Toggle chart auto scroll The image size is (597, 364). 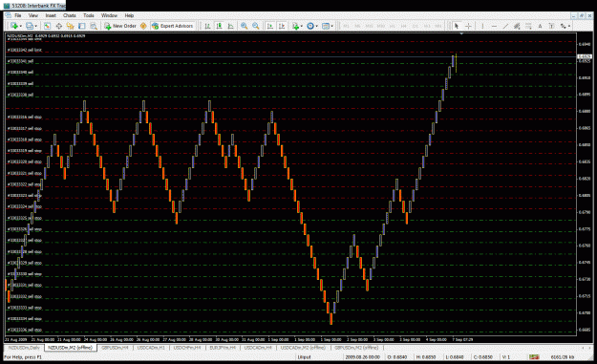click(270, 26)
